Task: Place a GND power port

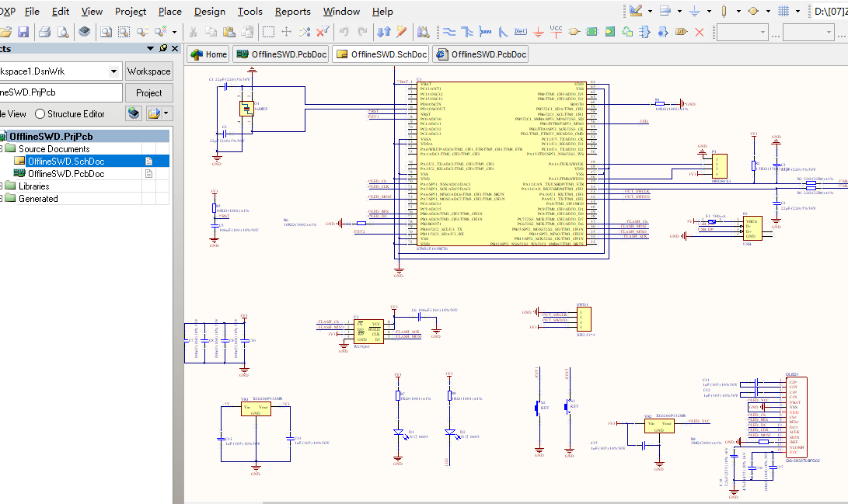Action: click(x=539, y=32)
